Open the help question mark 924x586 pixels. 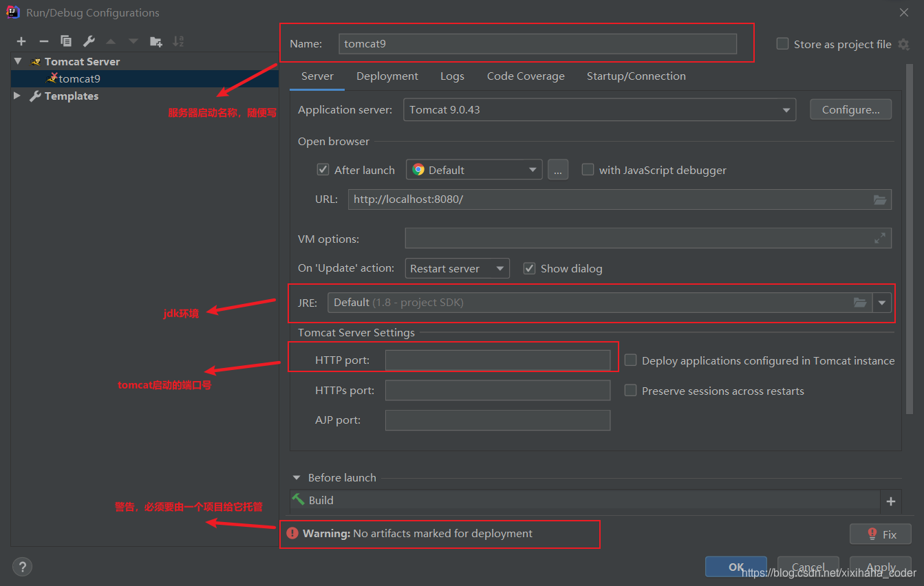pyautogui.click(x=22, y=567)
